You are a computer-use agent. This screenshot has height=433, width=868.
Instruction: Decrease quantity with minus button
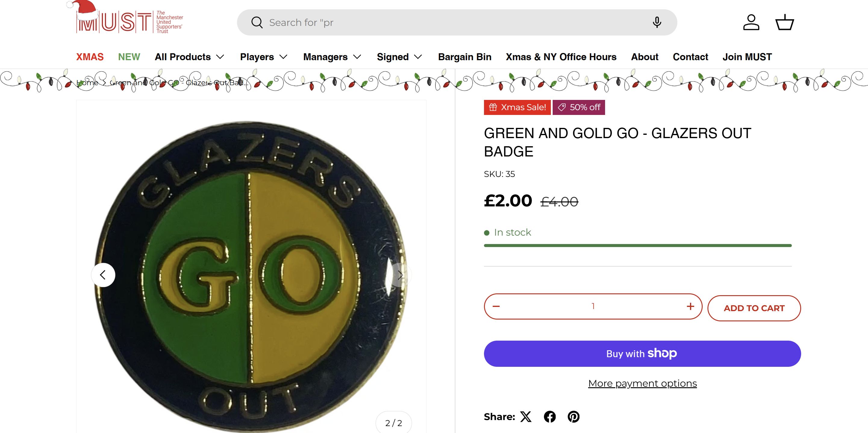coord(496,306)
